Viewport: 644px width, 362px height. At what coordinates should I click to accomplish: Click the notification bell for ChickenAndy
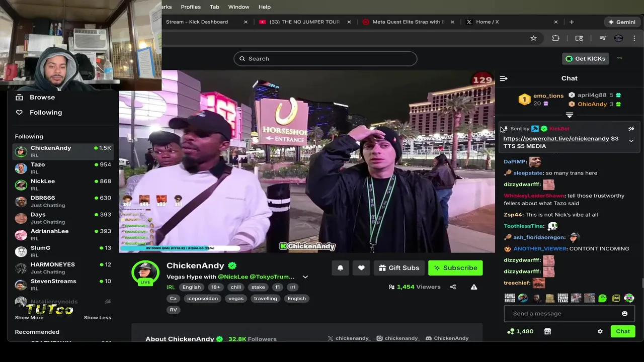[340, 268]
